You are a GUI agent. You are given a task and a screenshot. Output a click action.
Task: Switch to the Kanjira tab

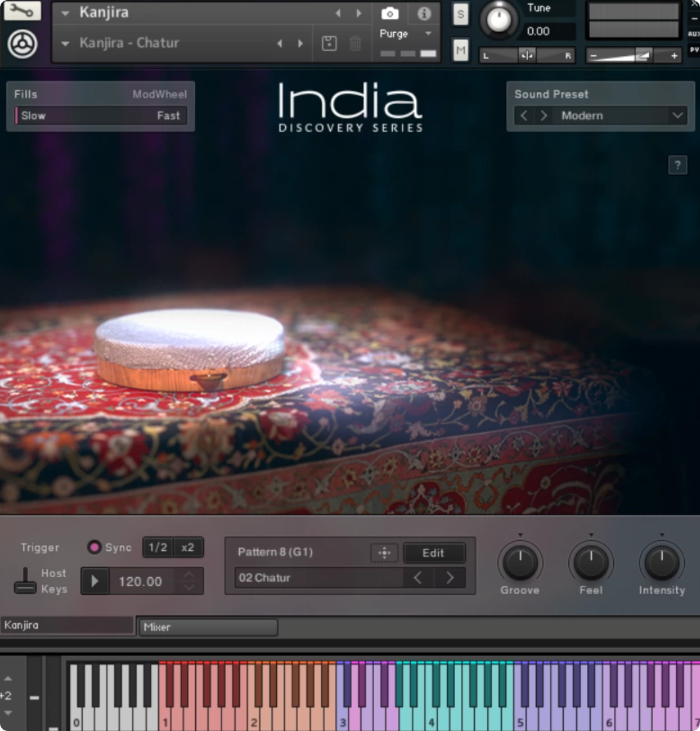point(68,625)
